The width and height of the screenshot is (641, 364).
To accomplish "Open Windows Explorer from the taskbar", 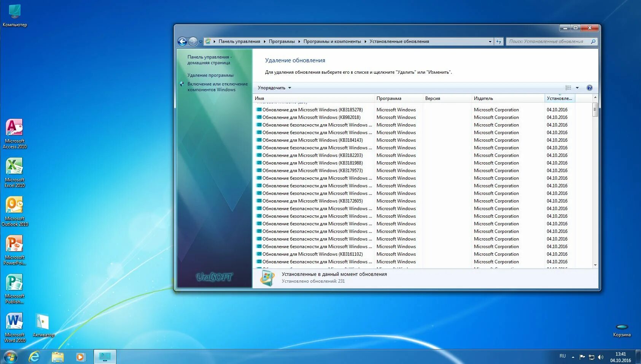I will pyautogui.click(x=57, y=357).
